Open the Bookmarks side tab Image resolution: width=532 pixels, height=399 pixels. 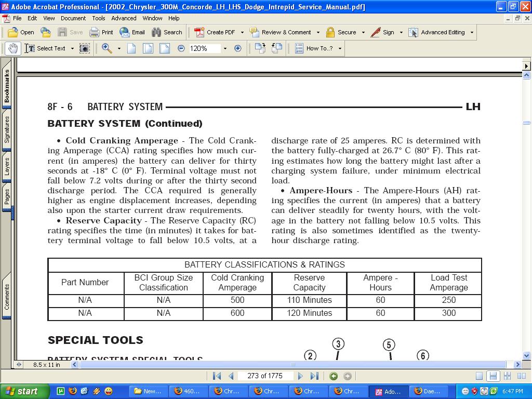[x=7, y=86]
